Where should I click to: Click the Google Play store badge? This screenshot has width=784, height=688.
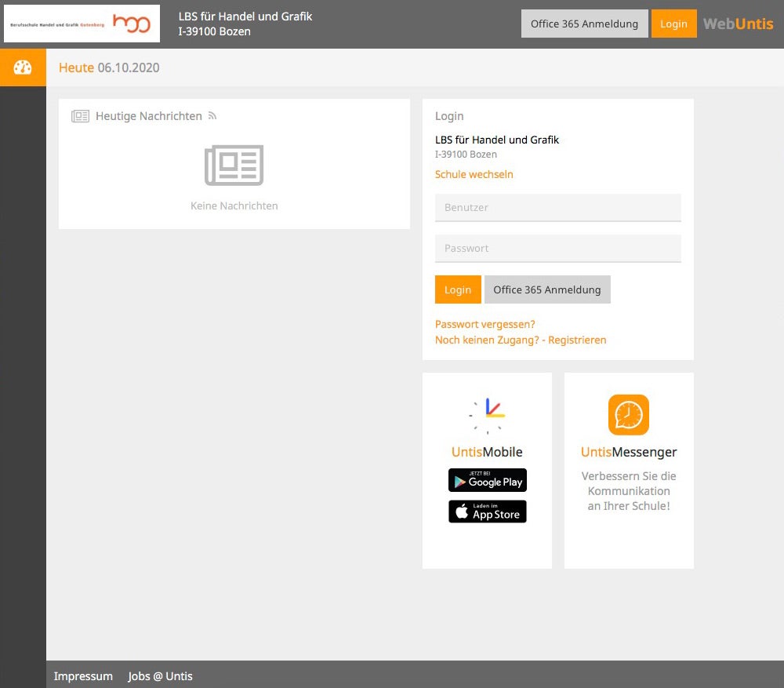[487, 480]
